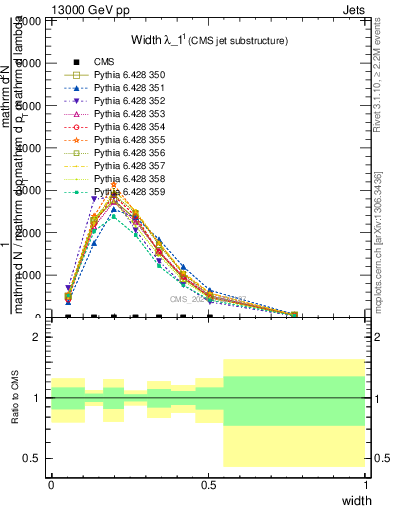Click the orange star data point at peak

(114, 184)
